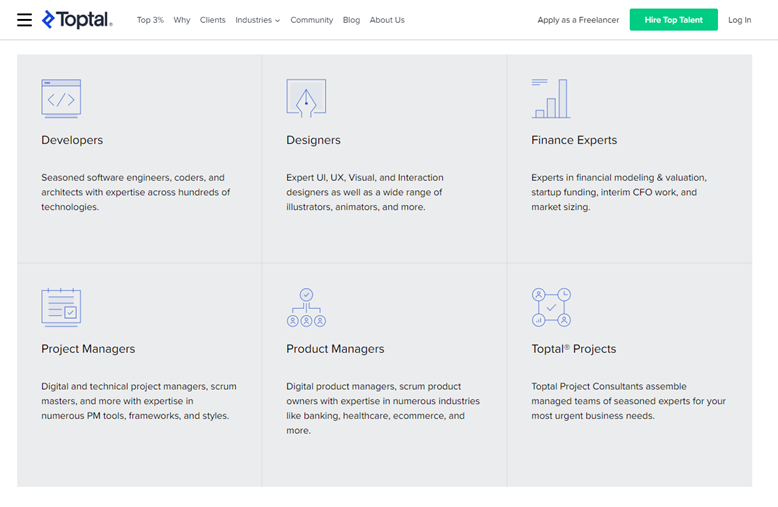This screenshot has width=778, height=507.
Task: Click the Product Managers org chart icon
Action: coord(306,307)
